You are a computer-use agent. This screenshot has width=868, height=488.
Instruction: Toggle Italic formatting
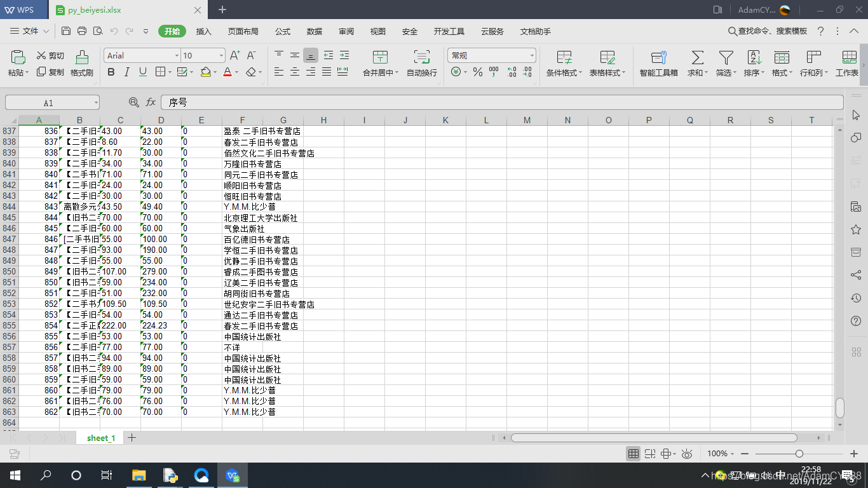tap(127, 72)
